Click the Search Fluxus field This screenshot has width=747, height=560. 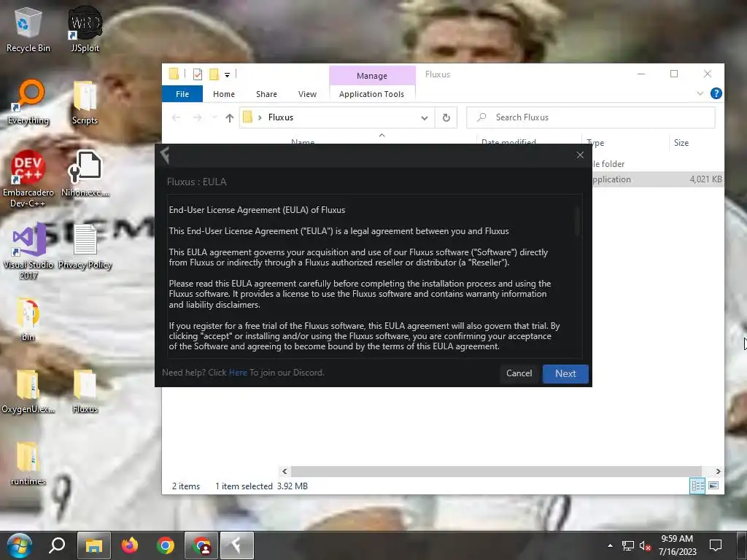591,117
